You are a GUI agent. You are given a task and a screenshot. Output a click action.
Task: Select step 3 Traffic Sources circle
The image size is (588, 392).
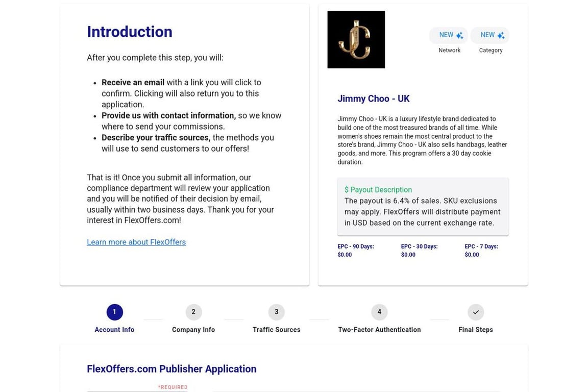pyautogui.click(x=276, y=312)
